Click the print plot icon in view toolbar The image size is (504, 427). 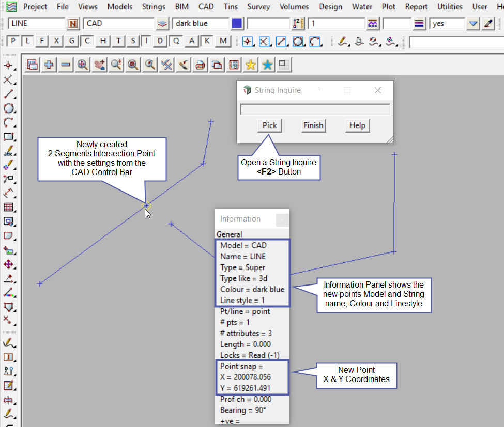point(200,65)
